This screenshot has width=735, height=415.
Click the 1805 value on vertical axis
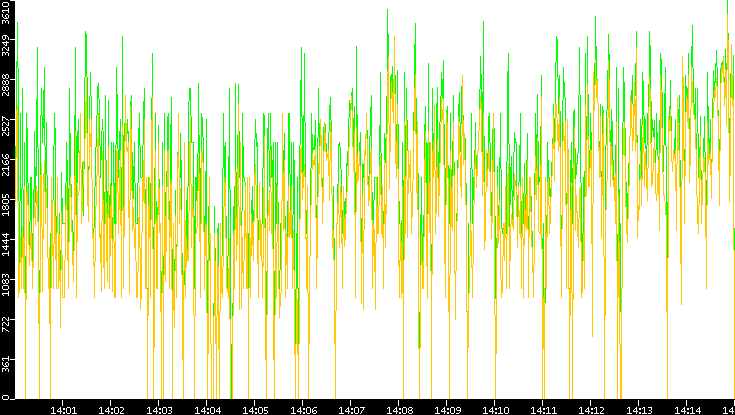coord(6,204)
